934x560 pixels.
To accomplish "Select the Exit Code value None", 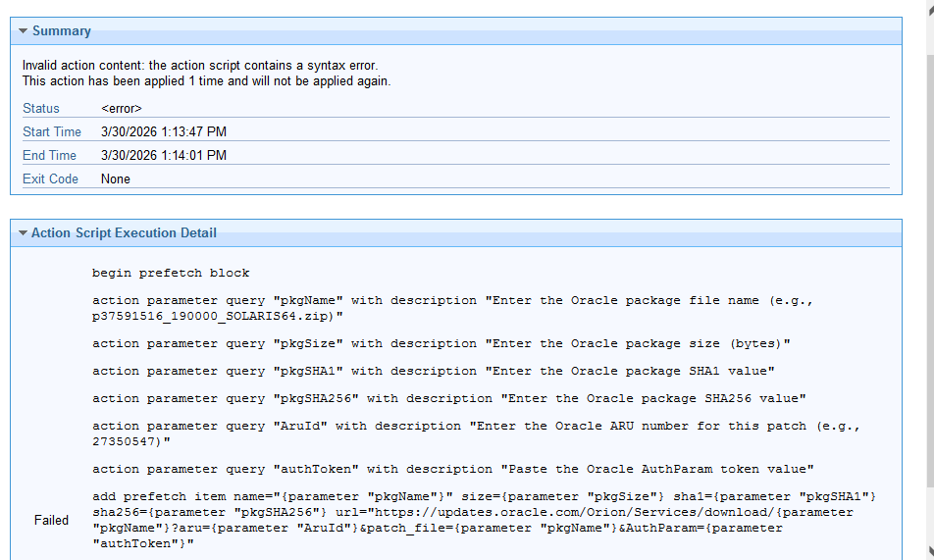I will click(116, 179).
